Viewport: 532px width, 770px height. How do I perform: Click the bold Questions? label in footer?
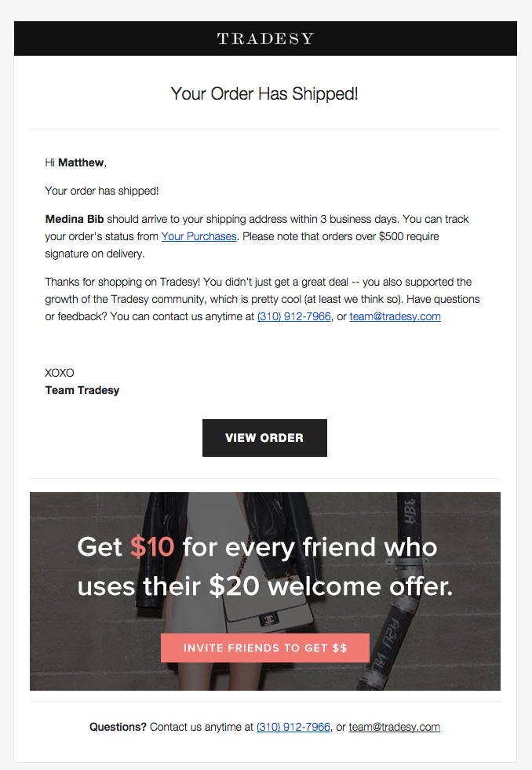click(118, 727)
